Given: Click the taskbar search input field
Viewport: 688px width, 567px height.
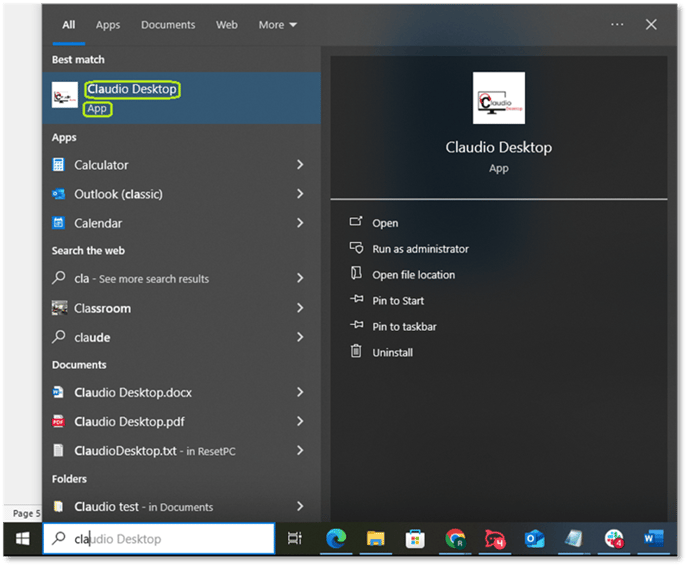Looking at the screenshot, I should [x=159, y=538].
